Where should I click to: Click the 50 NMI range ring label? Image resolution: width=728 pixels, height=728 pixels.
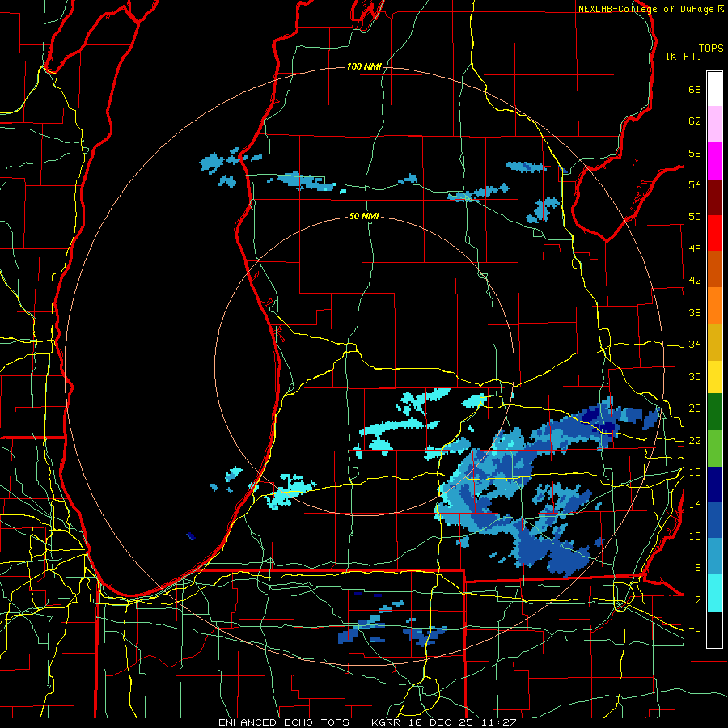(x=364, y=216)
